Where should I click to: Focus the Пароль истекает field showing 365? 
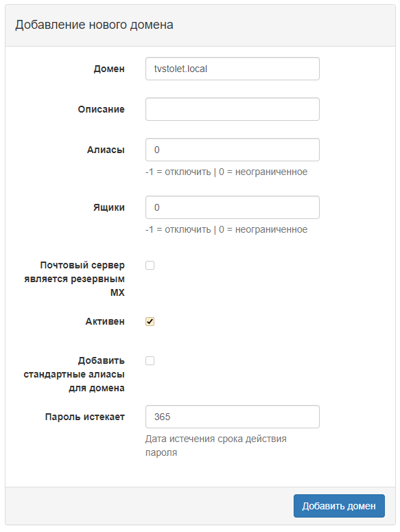click(x=232, y=416)
